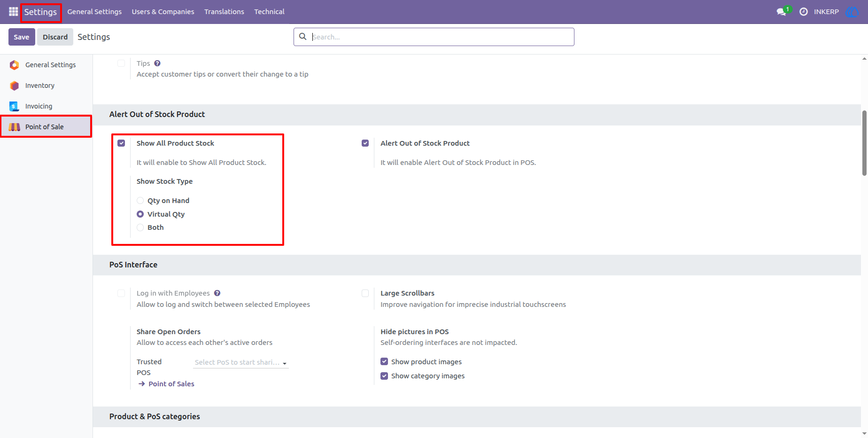Select Both stock type radio option

click(140, 227)
